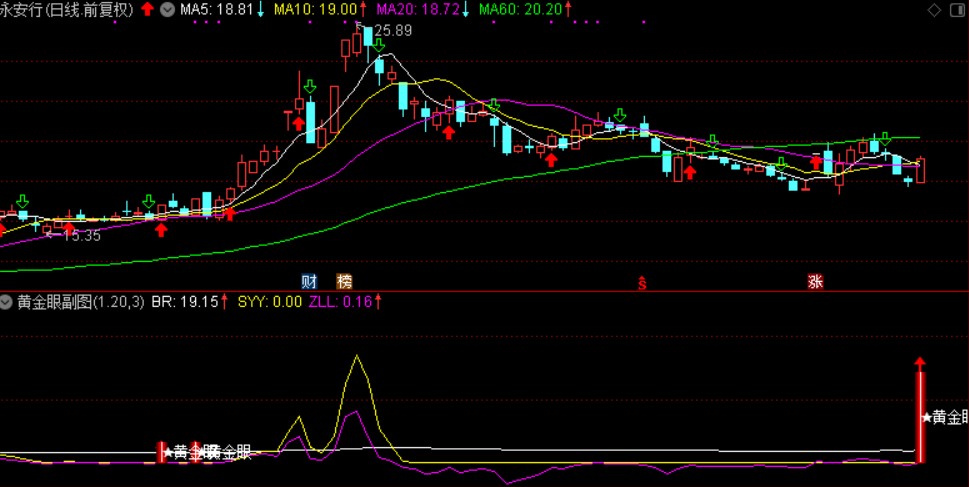Click the green down-arrow signal below 25.89 peak
The image size is (969, 487).
378,44
